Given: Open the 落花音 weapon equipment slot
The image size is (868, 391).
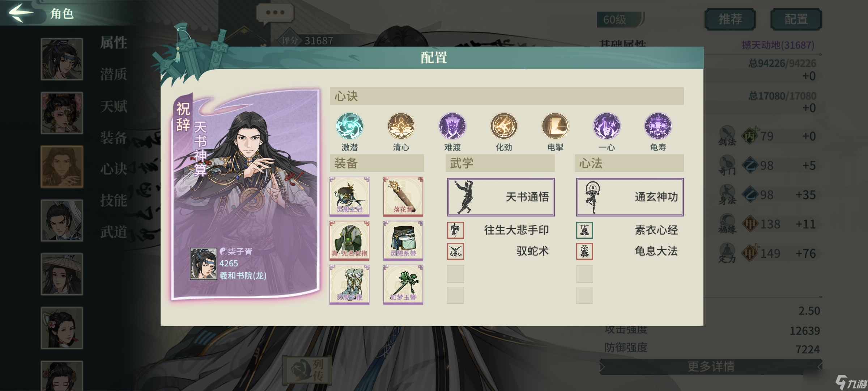Looking at the screenshot, I should (x=403, y=196).
